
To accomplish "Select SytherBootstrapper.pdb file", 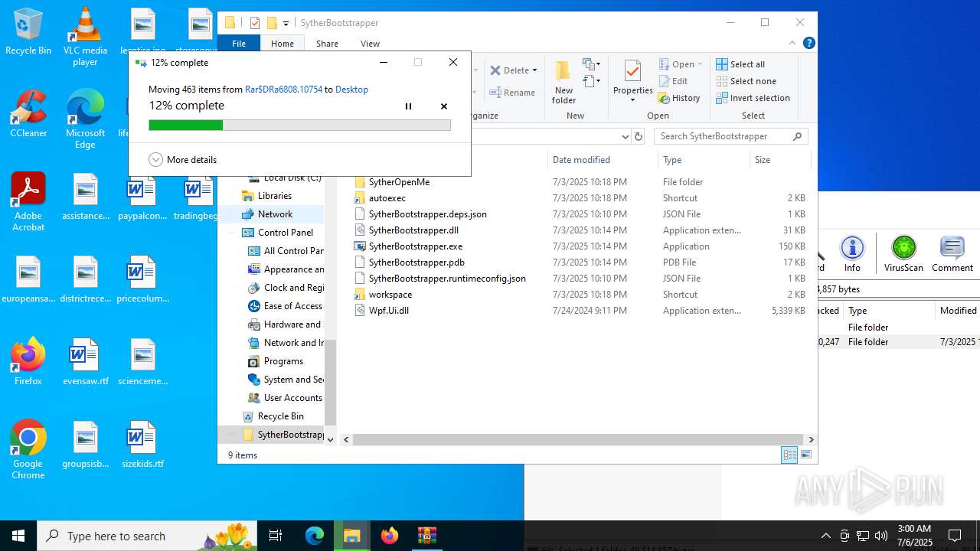I will click(416, 262).
